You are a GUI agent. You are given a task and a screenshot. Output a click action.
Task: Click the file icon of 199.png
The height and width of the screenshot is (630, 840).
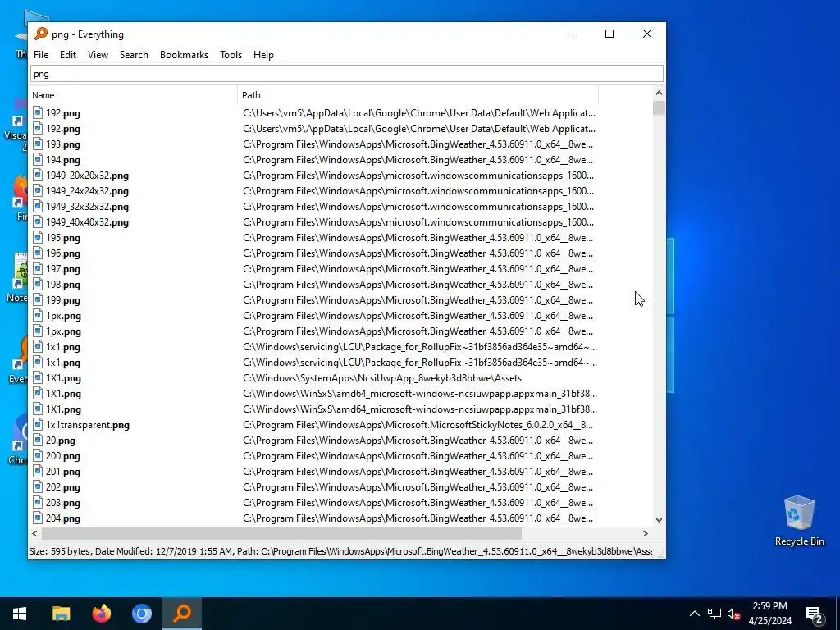click(x=38, y=299)
